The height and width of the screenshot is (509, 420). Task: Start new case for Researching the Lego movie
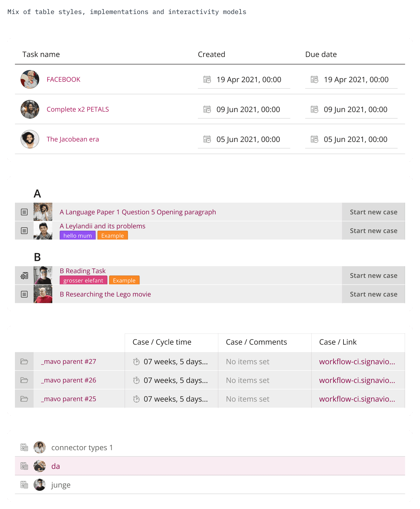tap(373, 294)
